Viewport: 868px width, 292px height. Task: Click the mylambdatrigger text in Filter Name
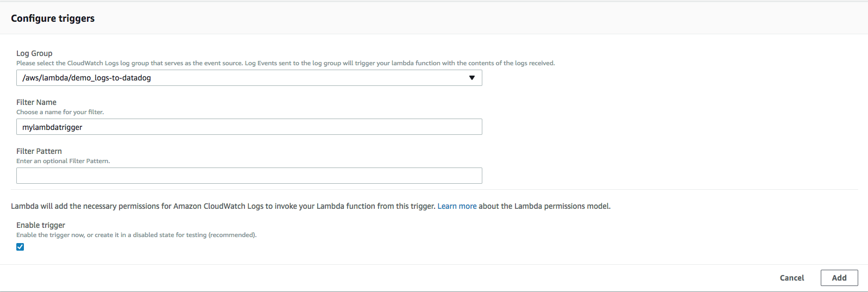[x=52, y=127]
